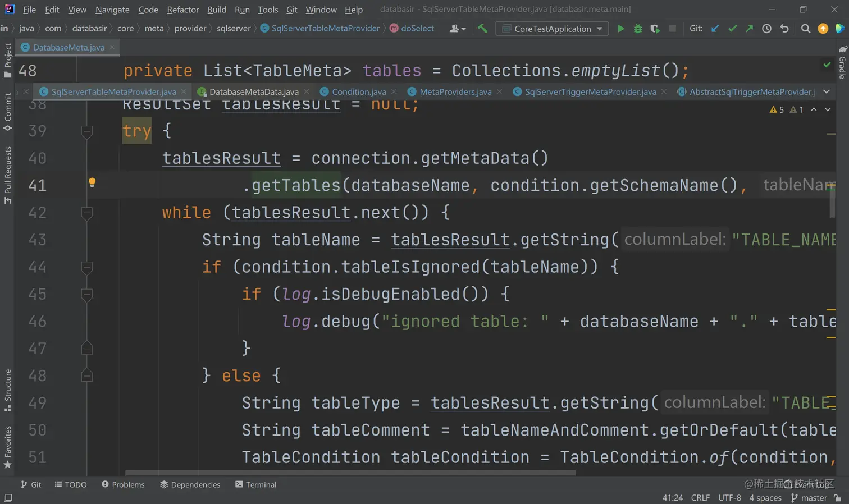The image size is (849, 504).
Task: Click the vertical scrollbar thumb of the editor
Action: pyautogui.click(x=832, y=200)
